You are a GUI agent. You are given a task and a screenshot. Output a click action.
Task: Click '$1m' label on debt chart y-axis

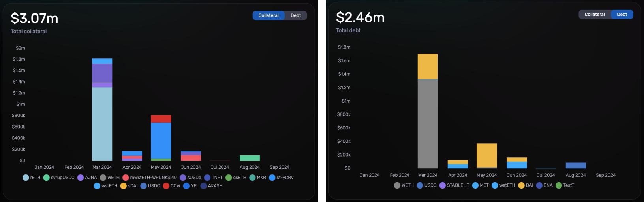pyautogui.click(x=346, y=101)
